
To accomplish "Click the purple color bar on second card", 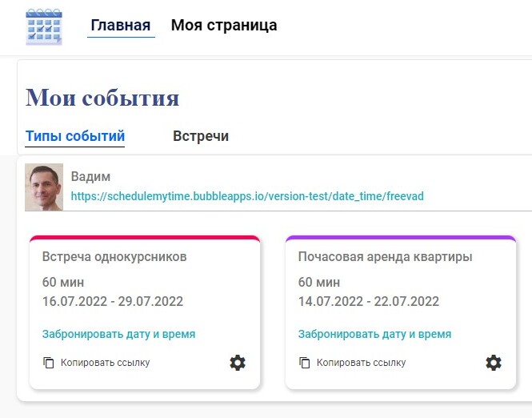I will [401, 238].
